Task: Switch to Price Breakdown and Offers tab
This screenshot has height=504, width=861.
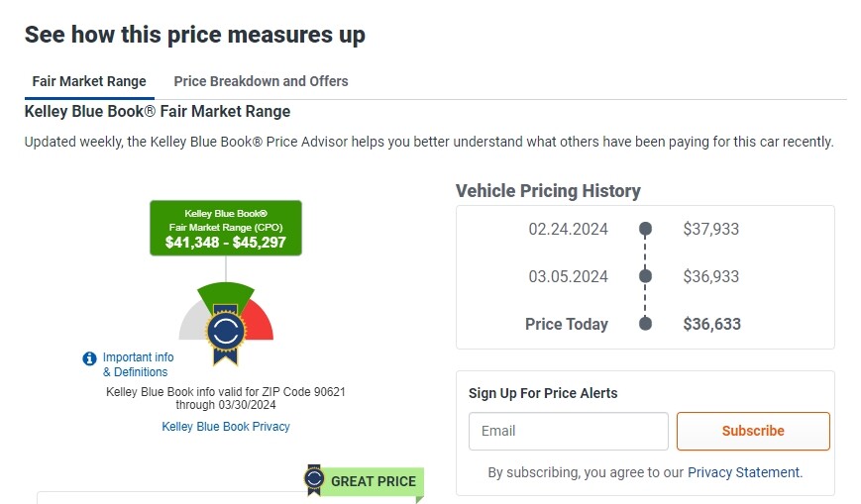Action: [261, 81]
